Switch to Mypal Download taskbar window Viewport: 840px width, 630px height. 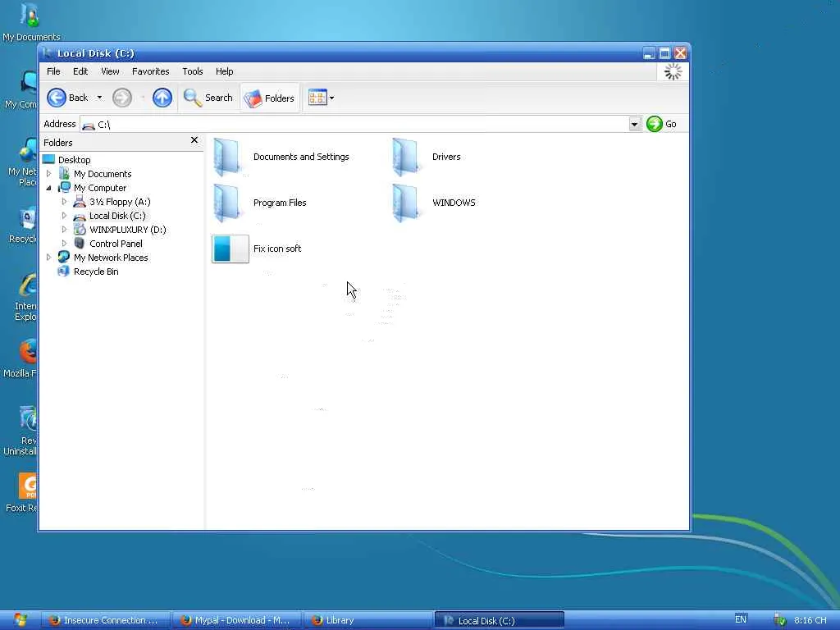point(237,620)
